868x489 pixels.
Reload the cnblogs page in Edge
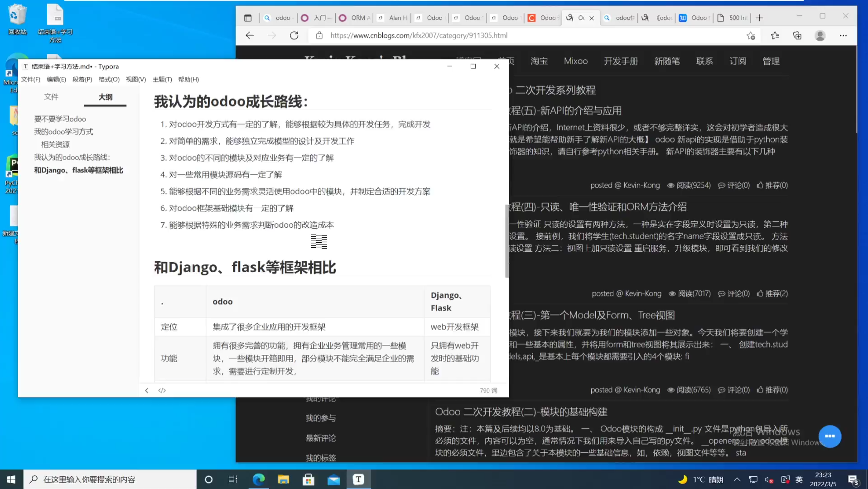coord(294,35)
